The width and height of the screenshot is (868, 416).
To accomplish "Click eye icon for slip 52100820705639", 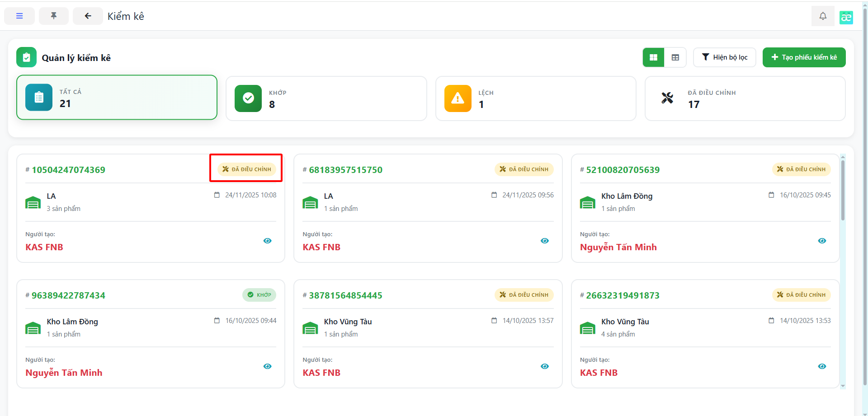I will (x=822, y=241).
